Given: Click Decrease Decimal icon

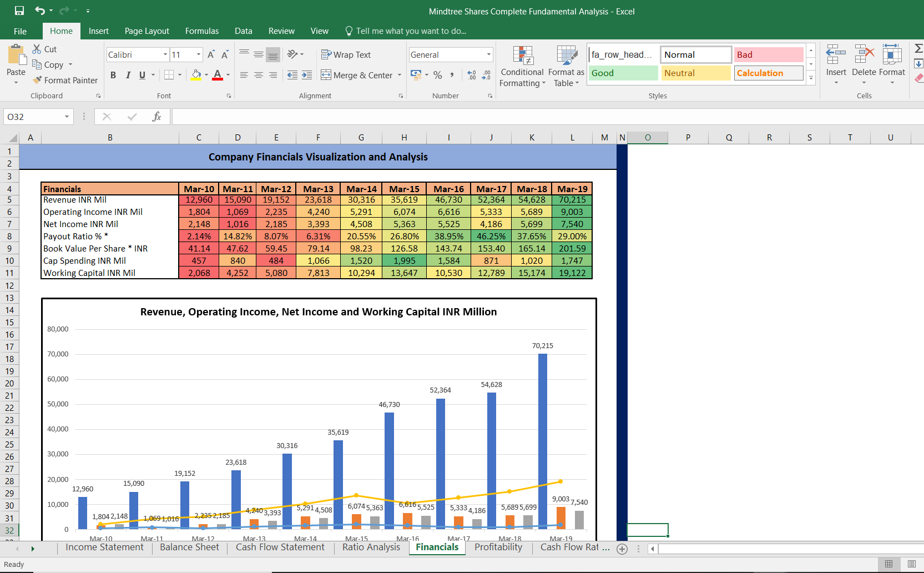Looking at the screenshot, I should point(486,74).
